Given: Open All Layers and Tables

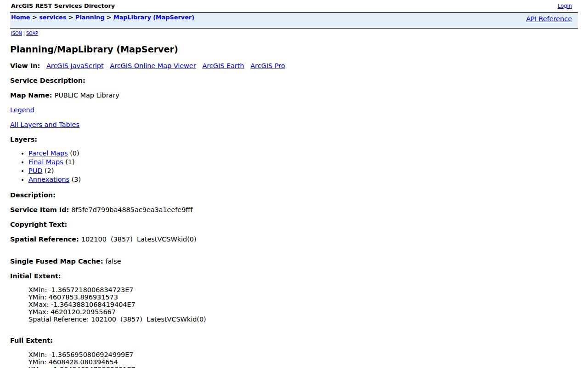Looking at the screenshot, I should pyautogui.click(x=45, y=125).
